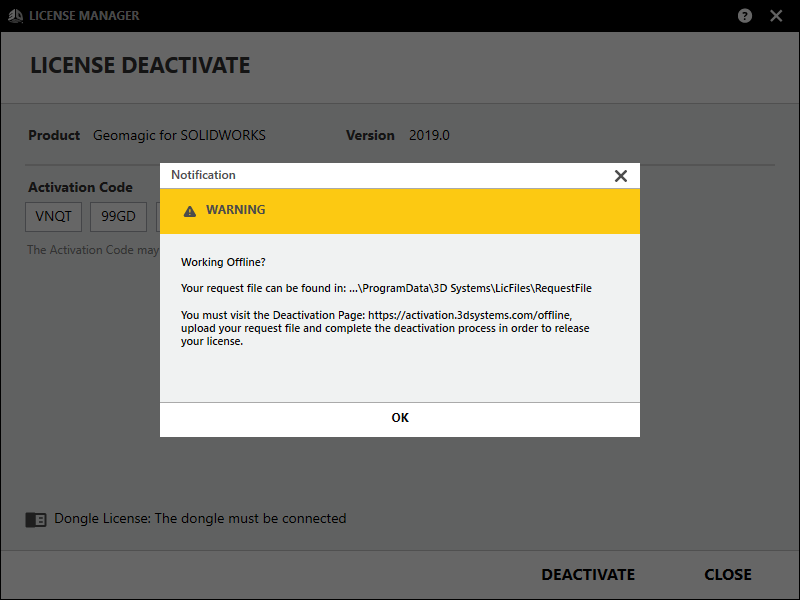The image size is (800, 600).
Task: Click the 99GD activation code field
Action: click(x=118, y=216)
